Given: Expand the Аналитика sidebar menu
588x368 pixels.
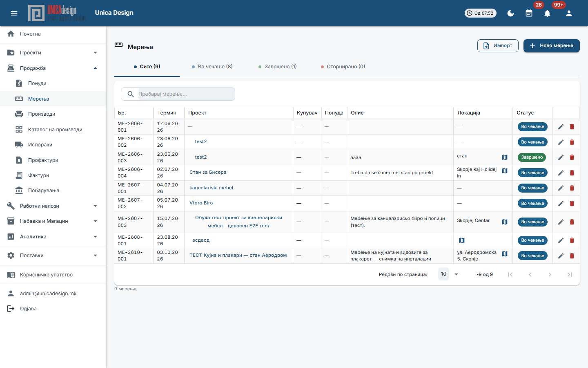Looking at the screenshot, I should [53, 237].
